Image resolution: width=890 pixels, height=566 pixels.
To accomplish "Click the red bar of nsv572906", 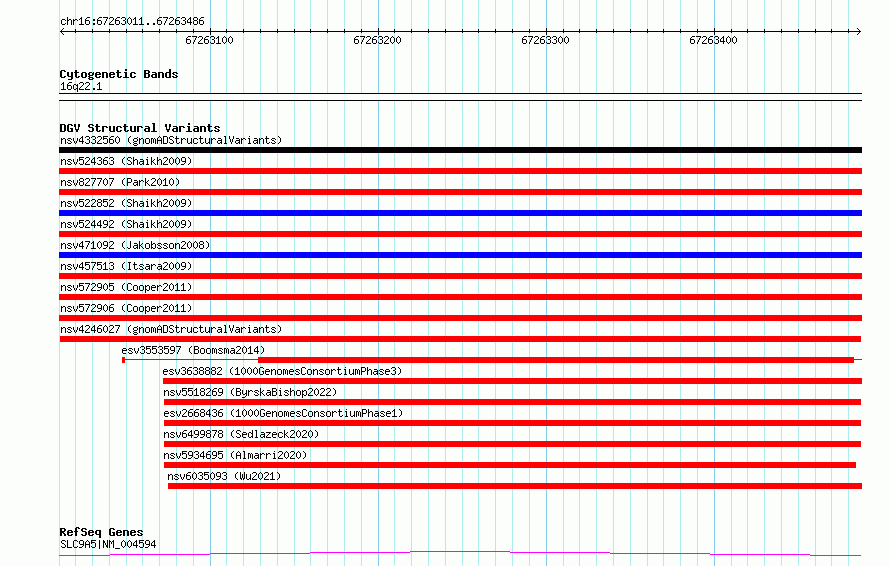I will pyautogui.click(x=460, y=318).
